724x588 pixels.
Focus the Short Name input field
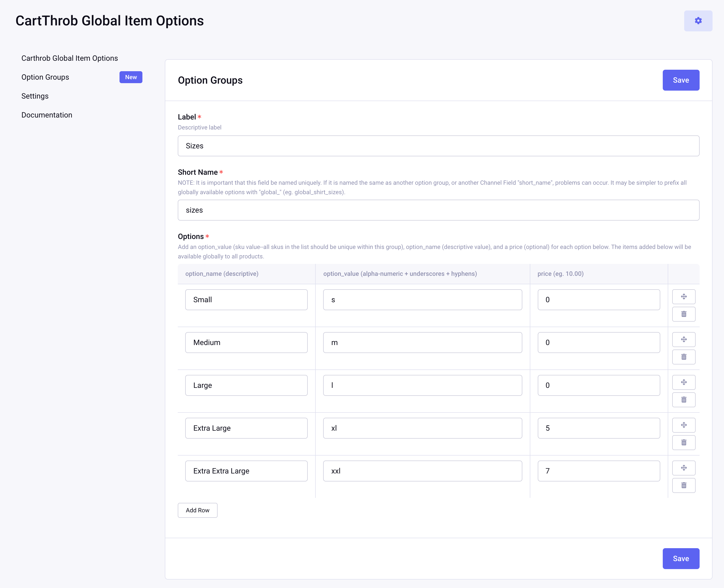click(x=438, y=210)
